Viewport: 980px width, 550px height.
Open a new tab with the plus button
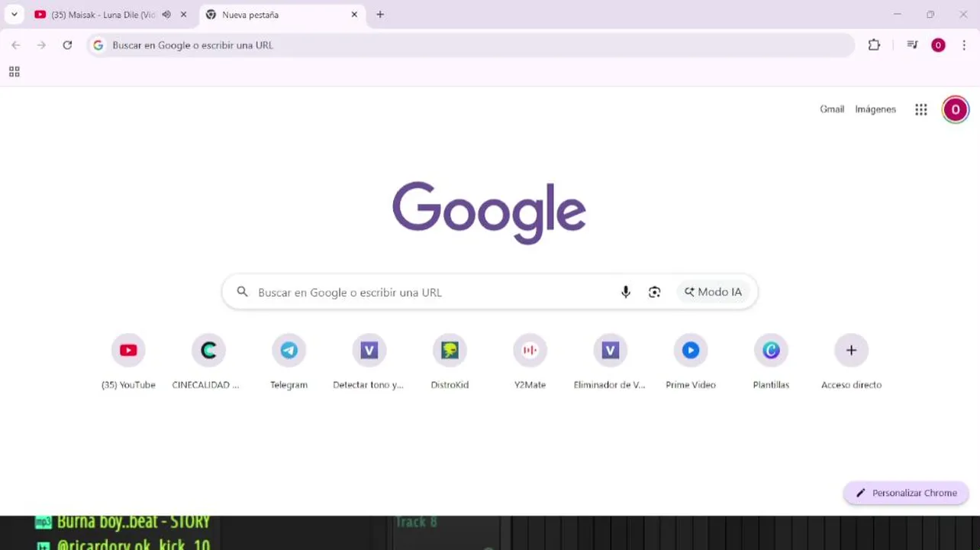point(380,15)
